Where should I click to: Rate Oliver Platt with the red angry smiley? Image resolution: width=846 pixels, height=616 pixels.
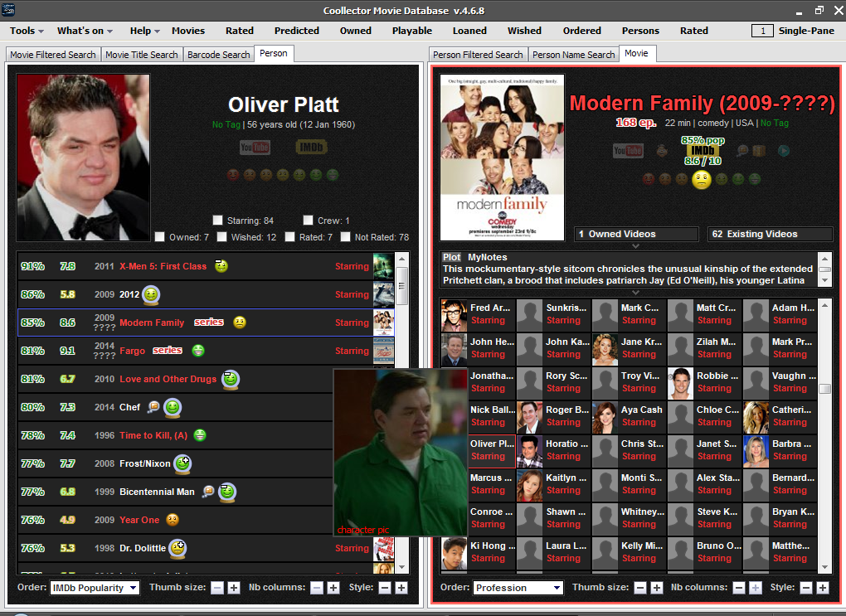coord(233,175)
